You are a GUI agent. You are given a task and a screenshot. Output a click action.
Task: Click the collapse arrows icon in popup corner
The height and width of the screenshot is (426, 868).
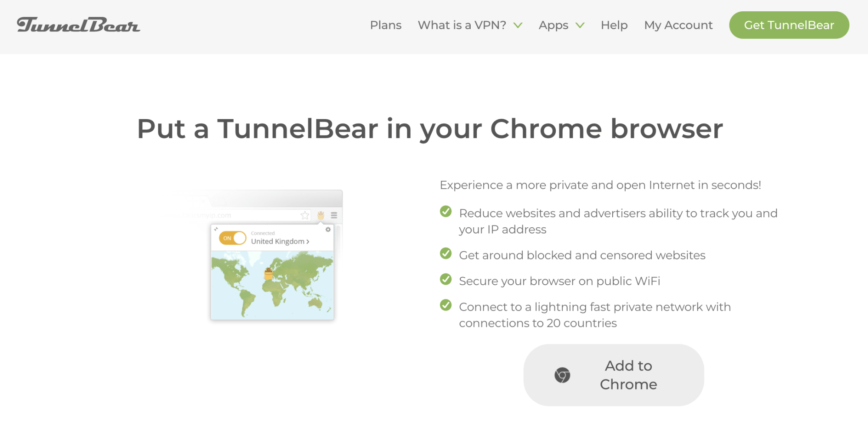tap(216, 229)
